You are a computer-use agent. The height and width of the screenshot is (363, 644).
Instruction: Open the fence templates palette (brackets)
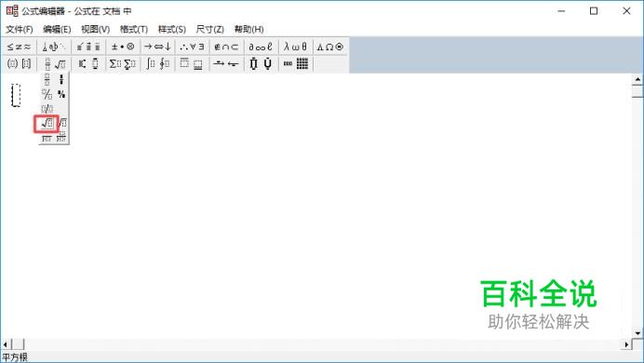[19, 63]
